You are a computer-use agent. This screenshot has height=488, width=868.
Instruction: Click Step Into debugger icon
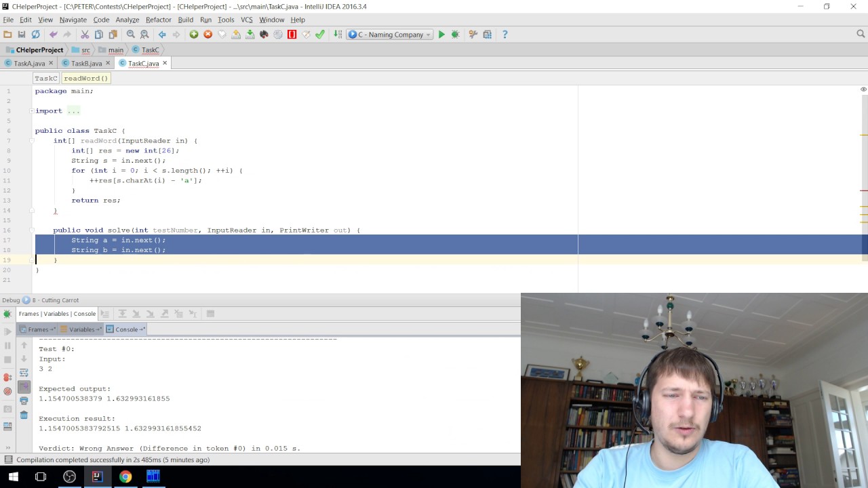click(136, 314)
